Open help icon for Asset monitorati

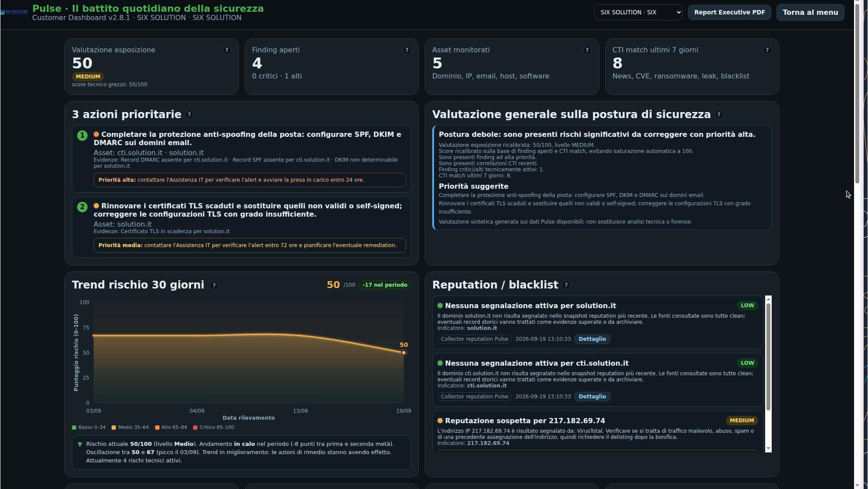pos(587,50)
